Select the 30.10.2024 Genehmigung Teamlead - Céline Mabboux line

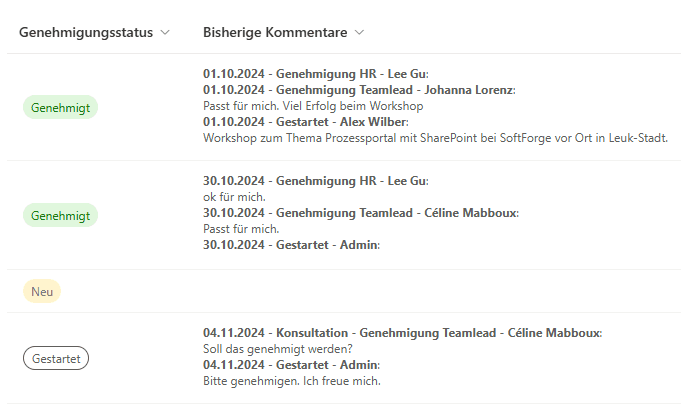tap(360, 213)
